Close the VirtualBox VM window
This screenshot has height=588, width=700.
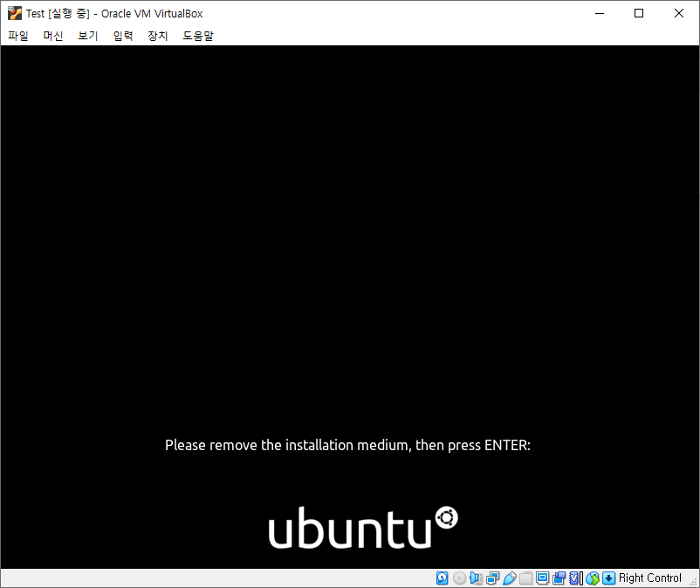[x=678, y=13]
